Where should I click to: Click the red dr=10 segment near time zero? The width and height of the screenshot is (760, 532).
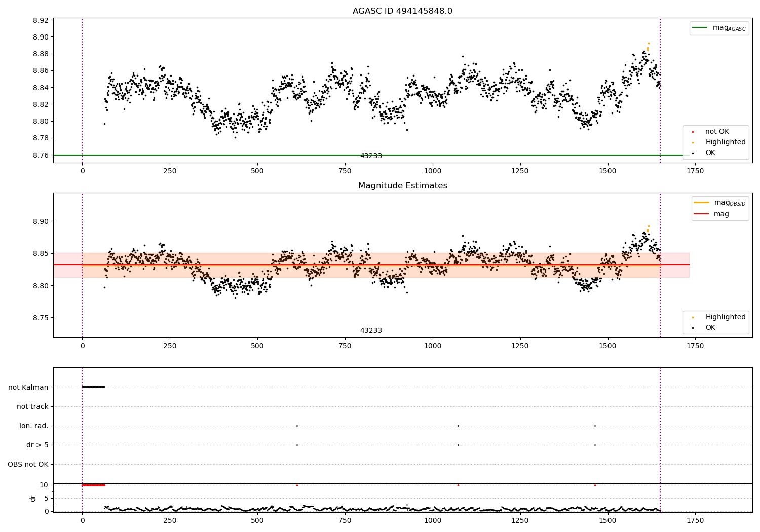click(94, 485)
